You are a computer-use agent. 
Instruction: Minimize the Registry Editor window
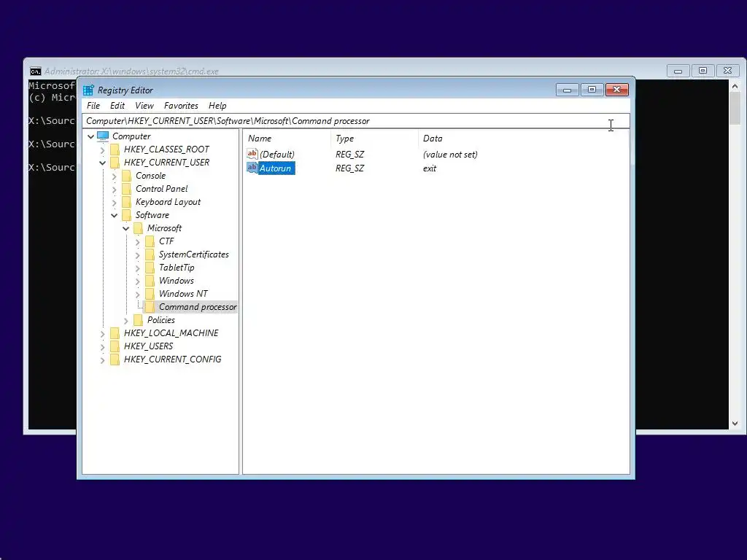coord(568,90)
